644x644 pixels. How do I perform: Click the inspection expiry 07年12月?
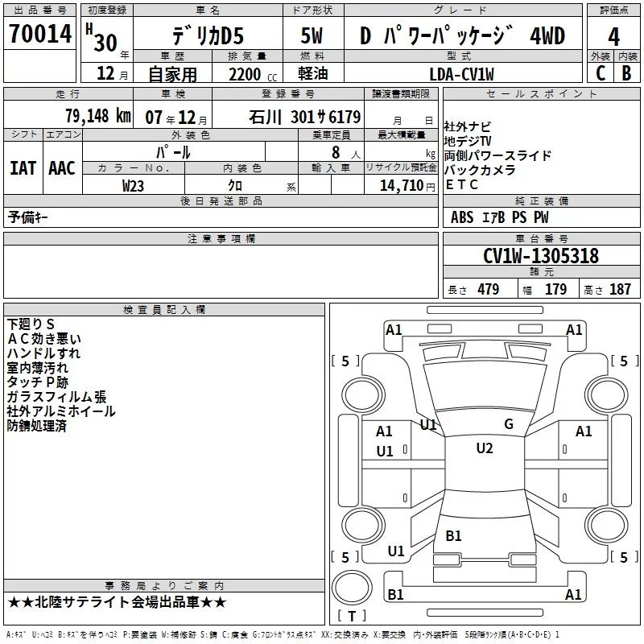pyautogui.click(x=176, y=118)
